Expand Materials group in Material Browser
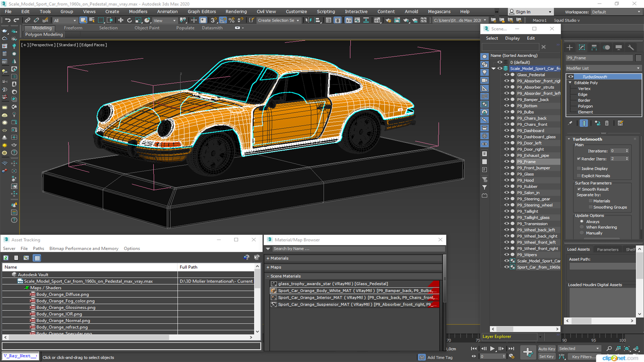Screen dimensions: 644x362 [x=268, y=258]
